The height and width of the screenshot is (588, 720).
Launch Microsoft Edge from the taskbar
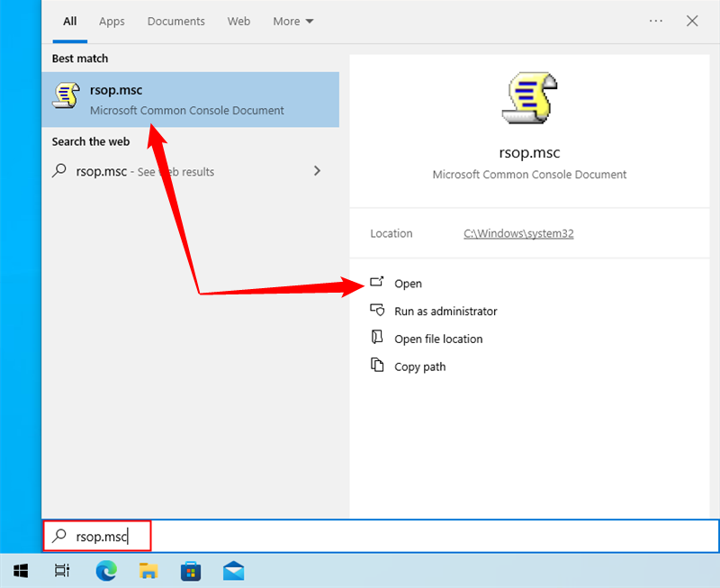point(105,571)
